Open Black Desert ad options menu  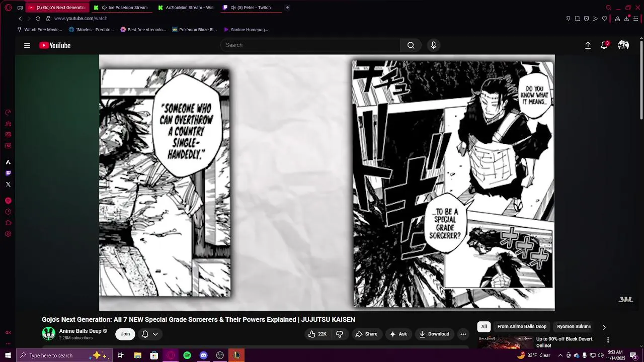point(608,340)
